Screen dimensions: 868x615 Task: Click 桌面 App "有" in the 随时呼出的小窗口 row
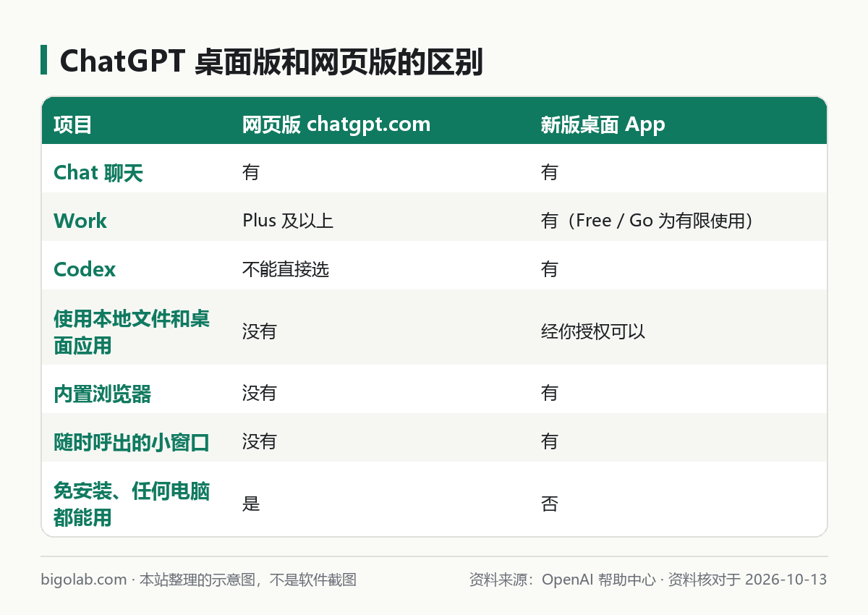click(x=550, y=442)
